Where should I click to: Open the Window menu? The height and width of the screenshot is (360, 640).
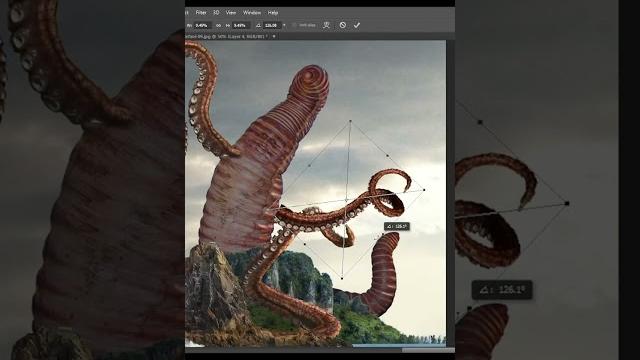click(x=252, y=13)
